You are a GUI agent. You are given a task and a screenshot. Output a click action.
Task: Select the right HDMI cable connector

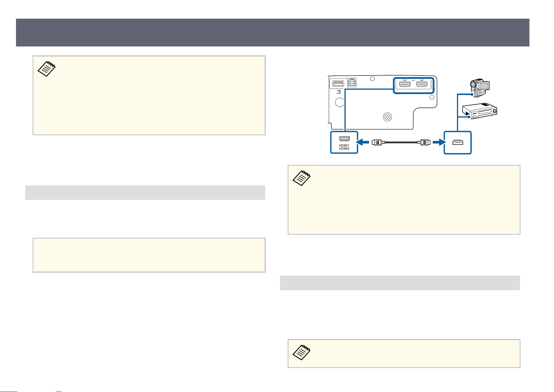click(x=424, y=142)
